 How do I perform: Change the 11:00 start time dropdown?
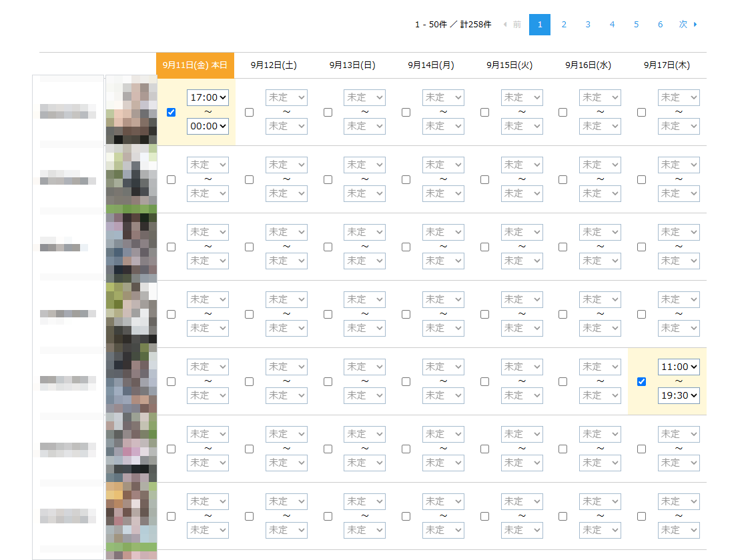[x=679, y=367]
